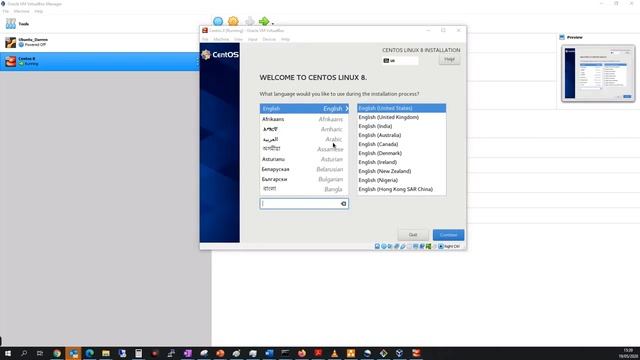Select Bangla language row

point(304,189)
